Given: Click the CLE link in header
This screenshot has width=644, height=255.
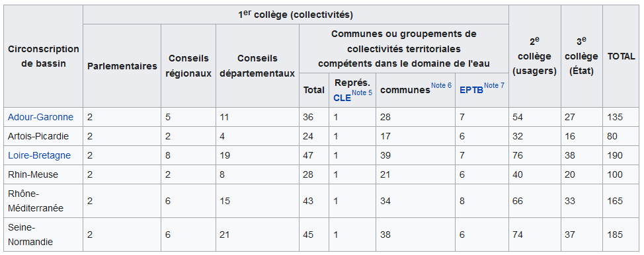Looking at the screenshot, I should tap(342, 98).
